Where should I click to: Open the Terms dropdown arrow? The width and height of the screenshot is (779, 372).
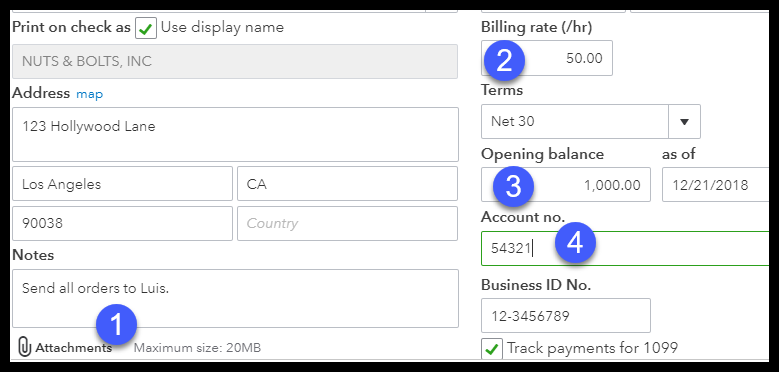(684, 122)
